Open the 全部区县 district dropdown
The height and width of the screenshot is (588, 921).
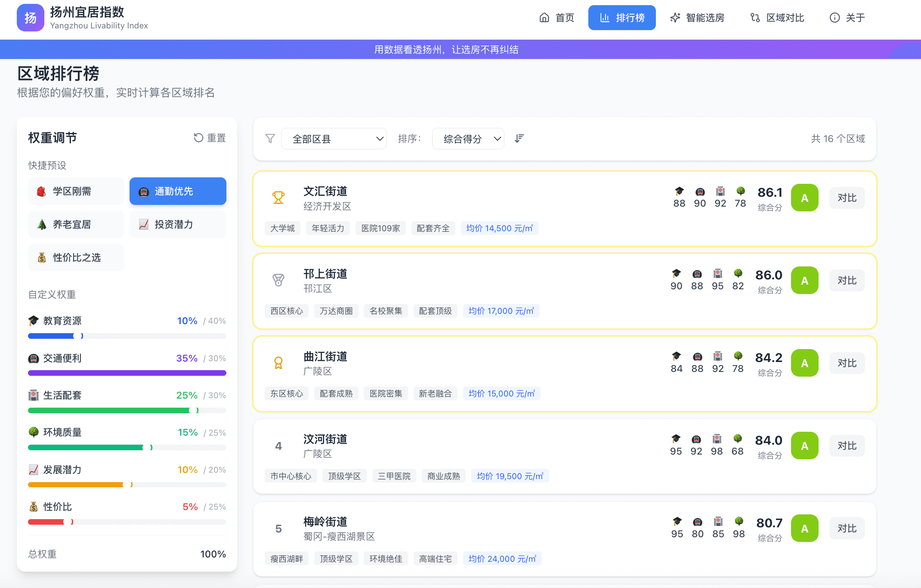334,139
